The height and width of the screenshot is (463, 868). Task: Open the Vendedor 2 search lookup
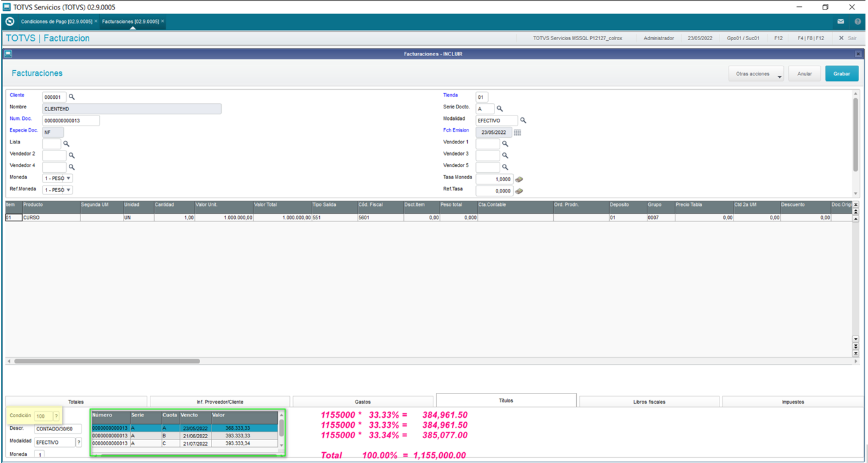(72, 155)
